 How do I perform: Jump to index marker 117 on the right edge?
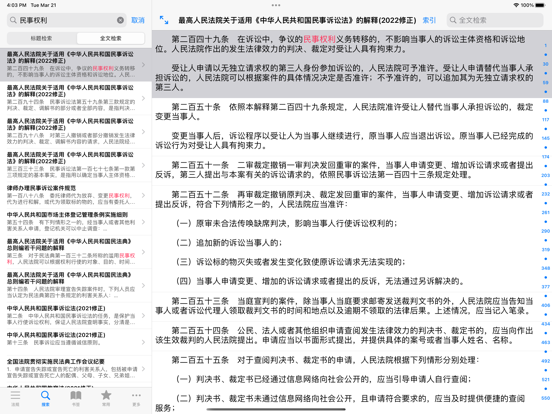click(546, 120)
